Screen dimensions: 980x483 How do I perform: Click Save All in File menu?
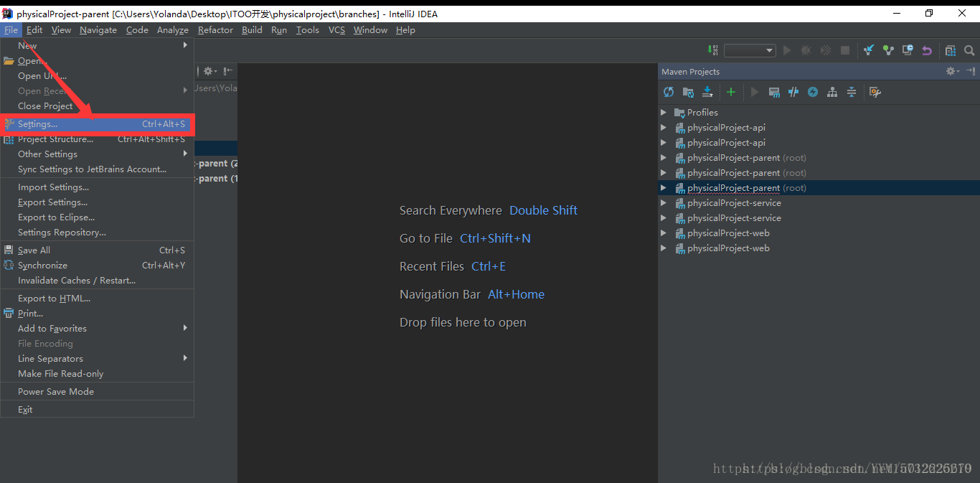point(98,250)
